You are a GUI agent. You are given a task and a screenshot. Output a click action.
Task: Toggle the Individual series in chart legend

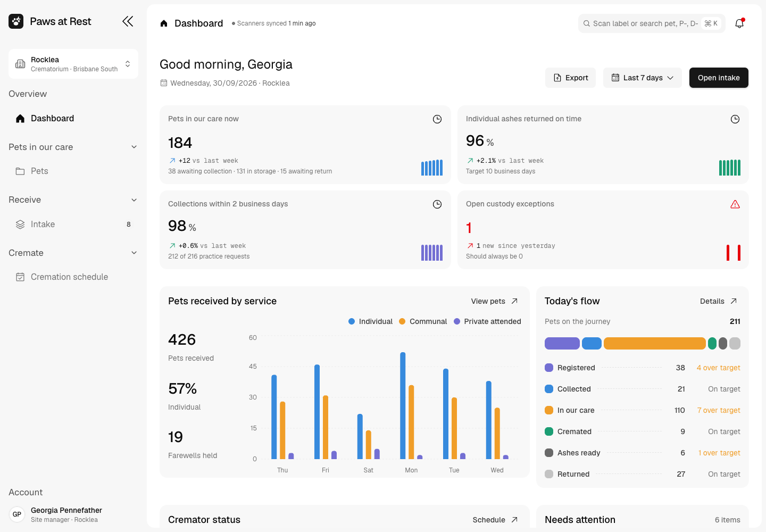pyautogui.click(x=370, y=321)
